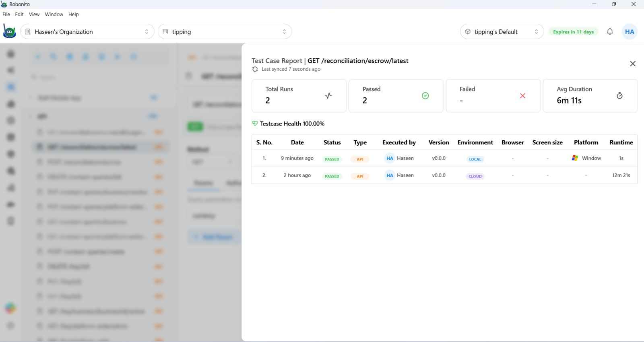This screenshot has height=342, width=644.
Task: Open the tipping's Default environment dropdown
Action: tap(502, 31)
